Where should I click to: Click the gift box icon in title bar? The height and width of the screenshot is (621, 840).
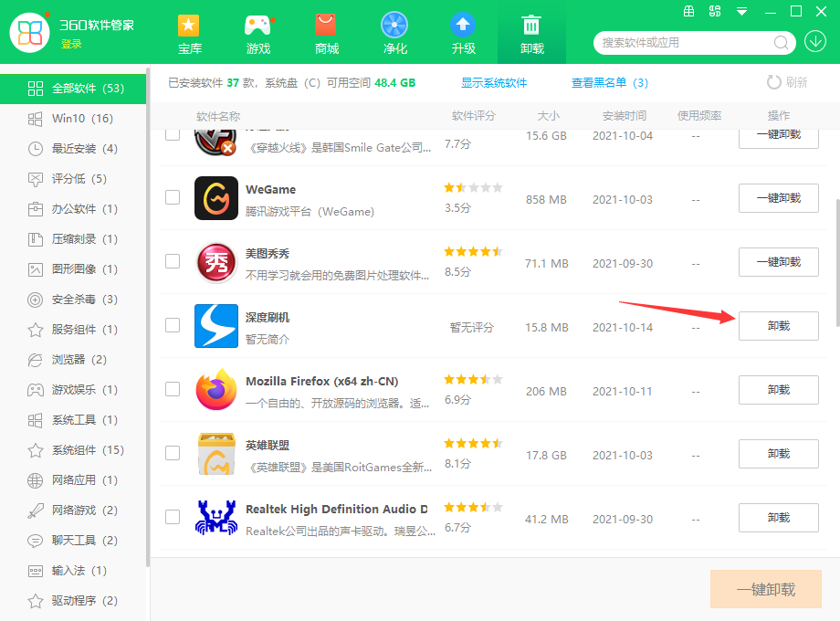point(689,11)
